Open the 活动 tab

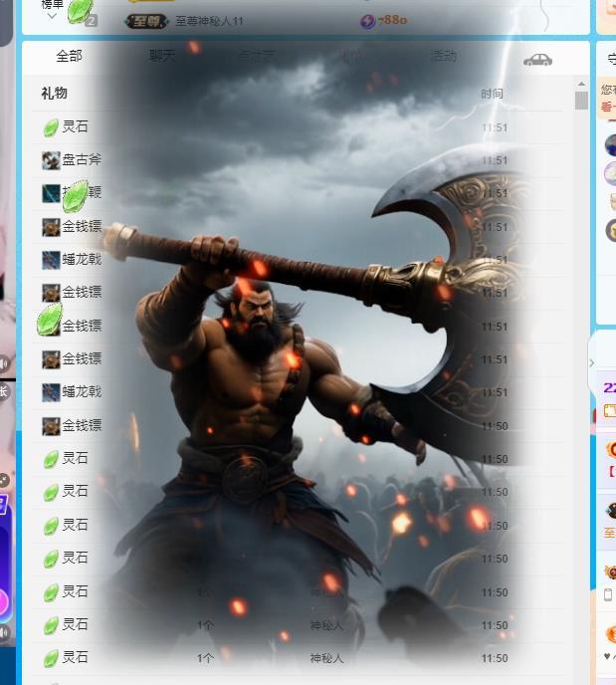[x=443, y=57]
